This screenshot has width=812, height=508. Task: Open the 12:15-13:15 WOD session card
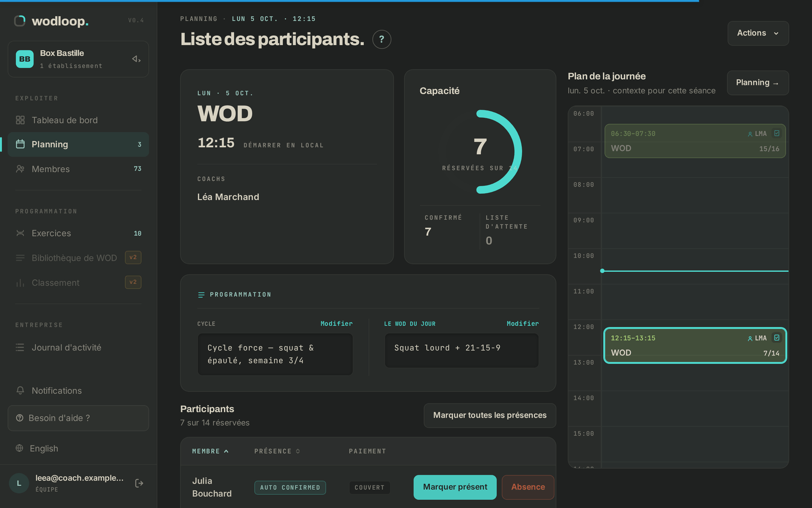[695, 345]
